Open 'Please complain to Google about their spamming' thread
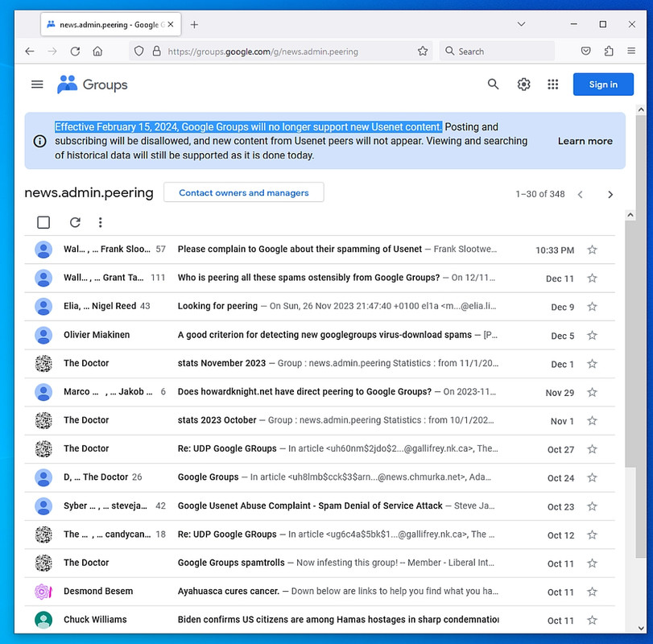The width and height of the screenshot is (653, 644). 300,249
